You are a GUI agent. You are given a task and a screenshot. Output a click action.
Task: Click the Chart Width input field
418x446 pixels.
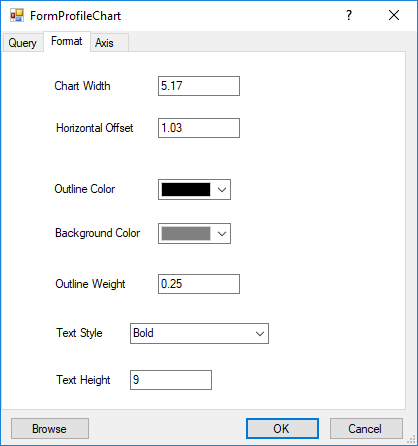tap(199, 86)
